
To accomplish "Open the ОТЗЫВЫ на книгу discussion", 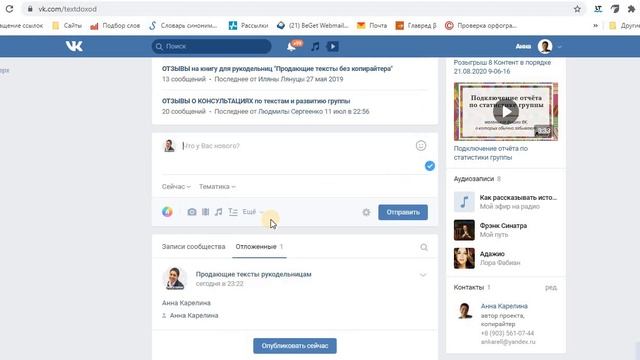I will tap(277, 69).
